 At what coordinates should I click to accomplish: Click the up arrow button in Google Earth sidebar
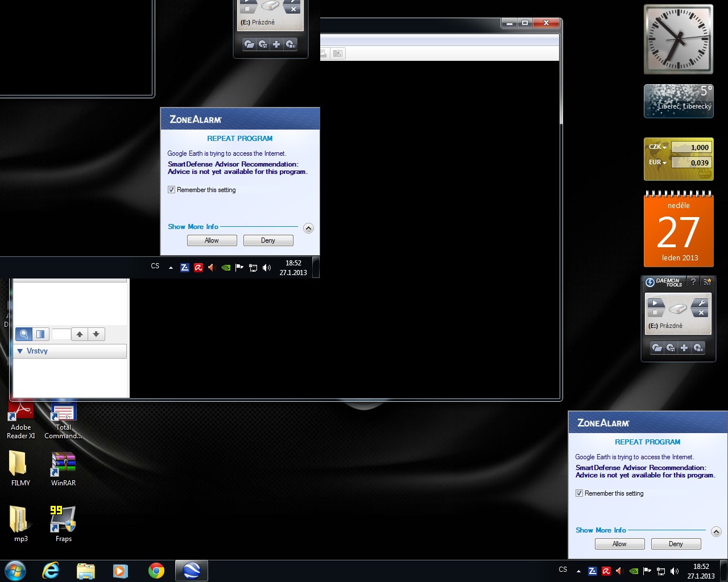point(80,334)
